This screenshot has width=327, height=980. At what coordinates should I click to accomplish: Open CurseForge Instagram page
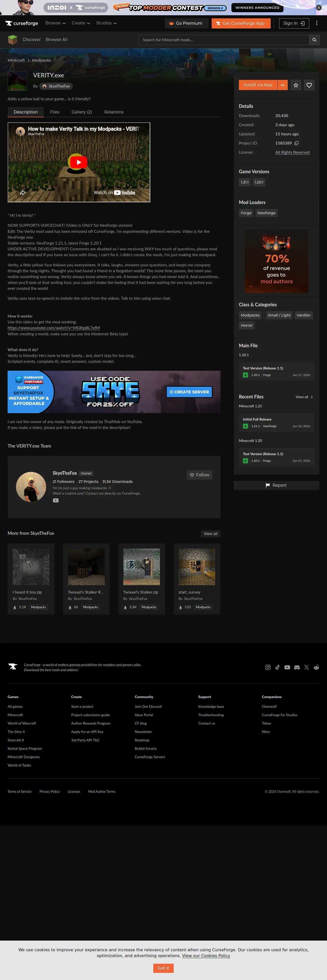point(268,667)
